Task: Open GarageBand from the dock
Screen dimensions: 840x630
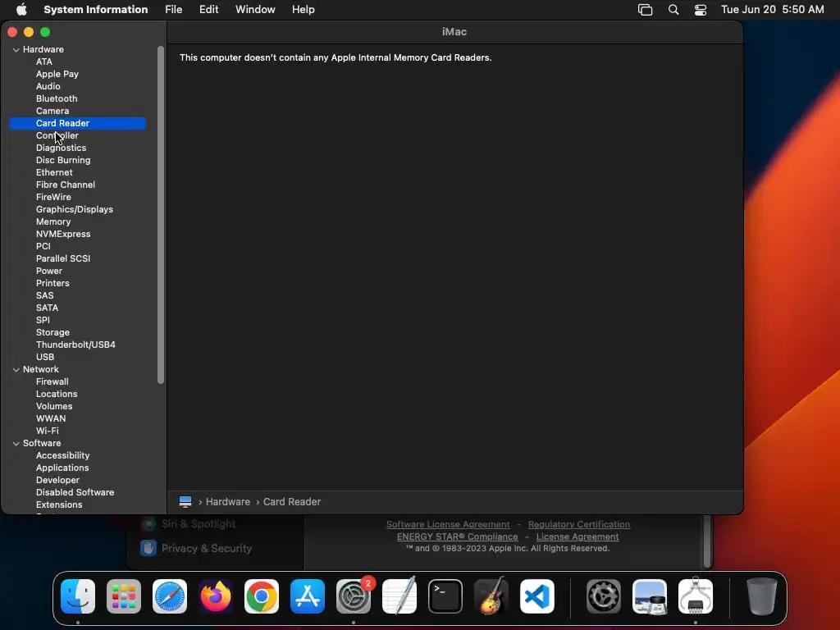Action: pos(491,596)
